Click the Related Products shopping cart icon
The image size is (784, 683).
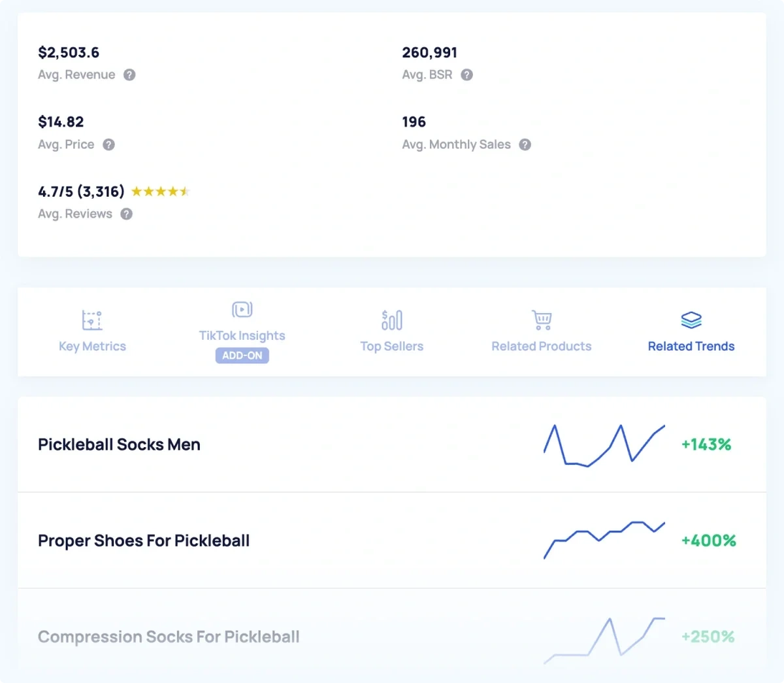(541, 320)
